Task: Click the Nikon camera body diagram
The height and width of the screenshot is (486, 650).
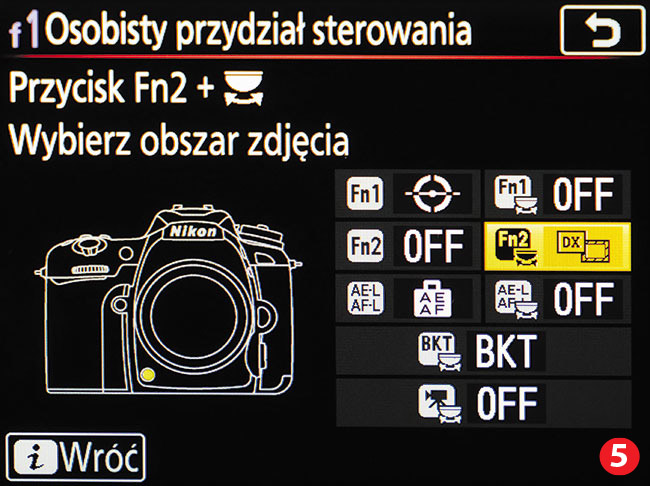Action: pos(168,299)
